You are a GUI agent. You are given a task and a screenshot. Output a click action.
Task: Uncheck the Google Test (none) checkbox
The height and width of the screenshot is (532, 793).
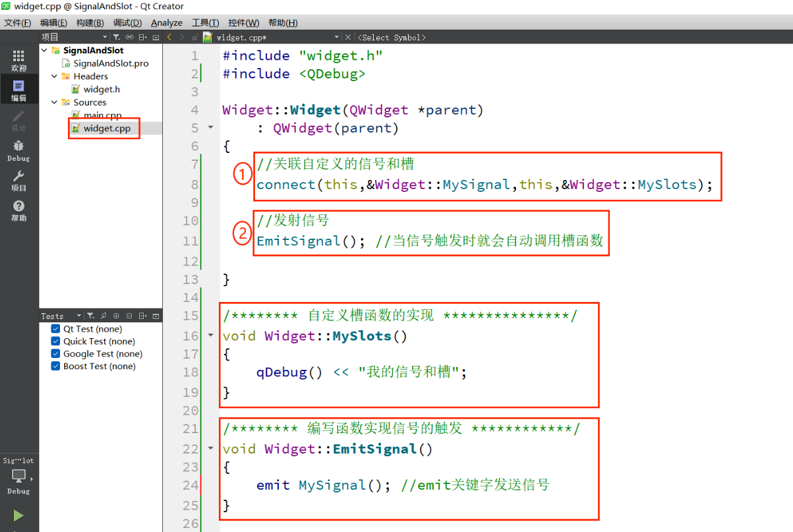pos(56,354)
